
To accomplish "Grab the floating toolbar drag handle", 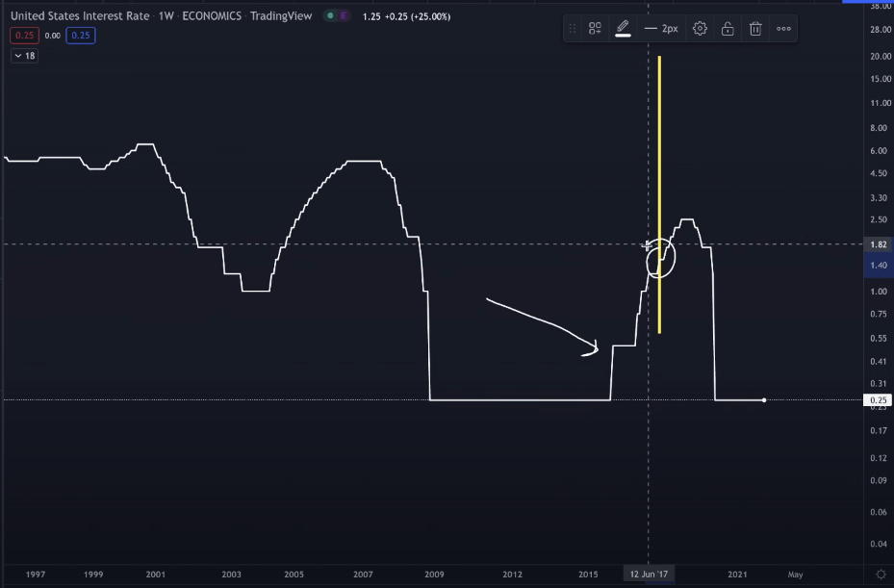I will pos(573,29).
